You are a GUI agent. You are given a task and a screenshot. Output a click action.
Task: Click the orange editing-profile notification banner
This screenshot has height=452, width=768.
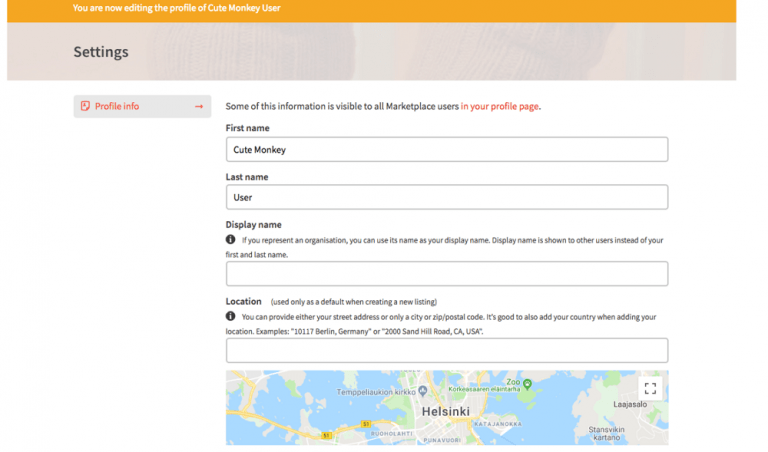(x=371, y=11)
